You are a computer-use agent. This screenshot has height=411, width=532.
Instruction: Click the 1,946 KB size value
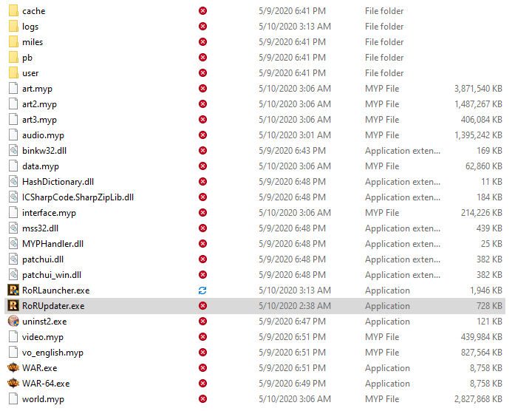click(486, 291)
